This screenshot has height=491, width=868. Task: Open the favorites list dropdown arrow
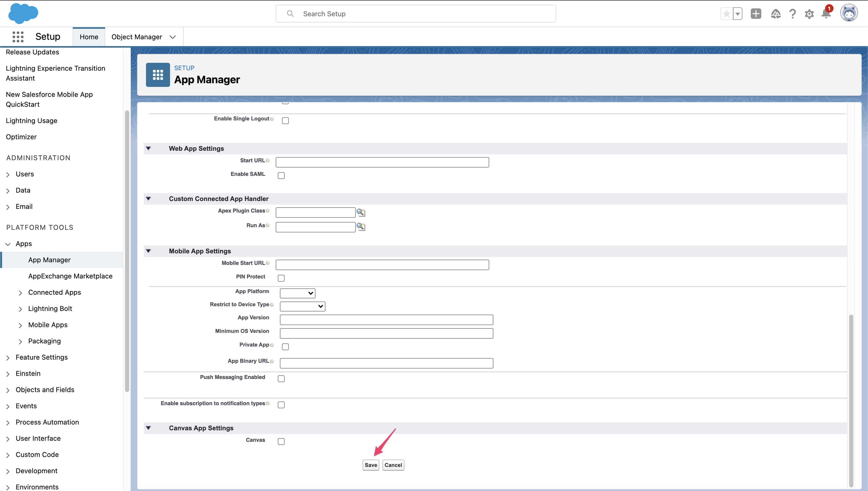point(738,14)
